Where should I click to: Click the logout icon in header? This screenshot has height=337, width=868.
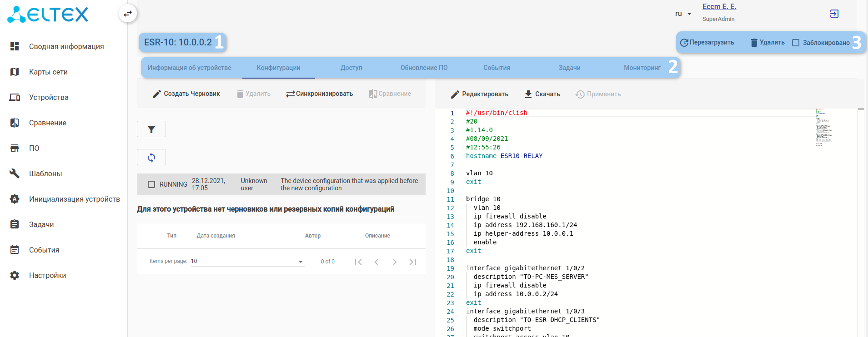tap(834, 14)
